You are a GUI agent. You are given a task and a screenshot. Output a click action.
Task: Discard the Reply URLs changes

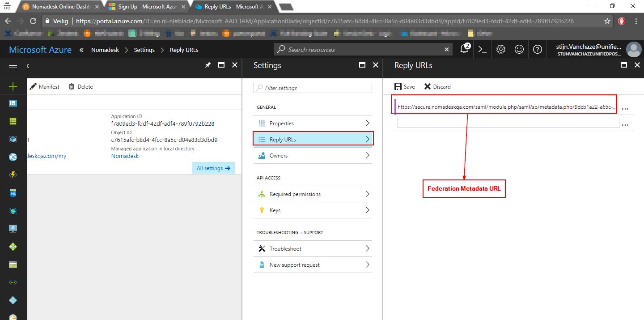[437, 86]
